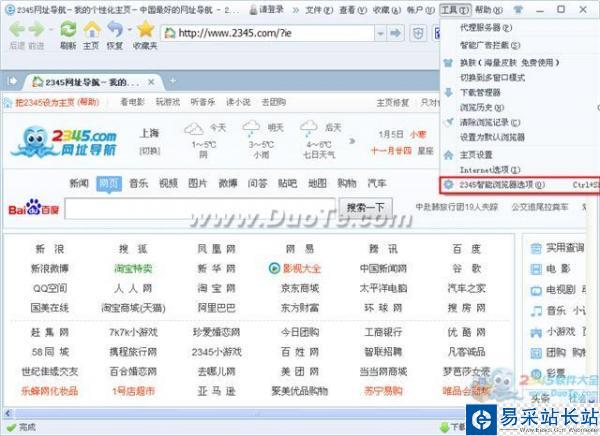Open the 帐户 menu
600x436 pixels.
pos(421,10)
